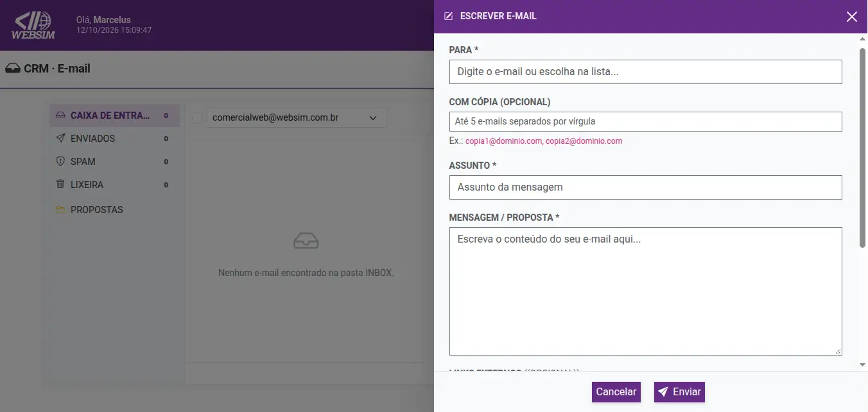
Task: Click the 'Olá, Marcelus' greeting
Action: (x=103, y=20)
